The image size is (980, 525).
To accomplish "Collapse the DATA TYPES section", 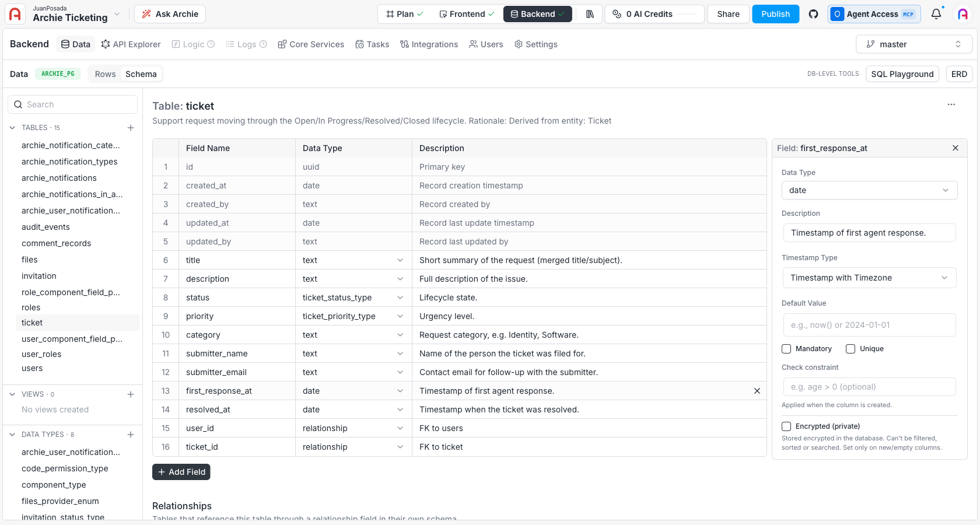I will (x=12, y=435).
